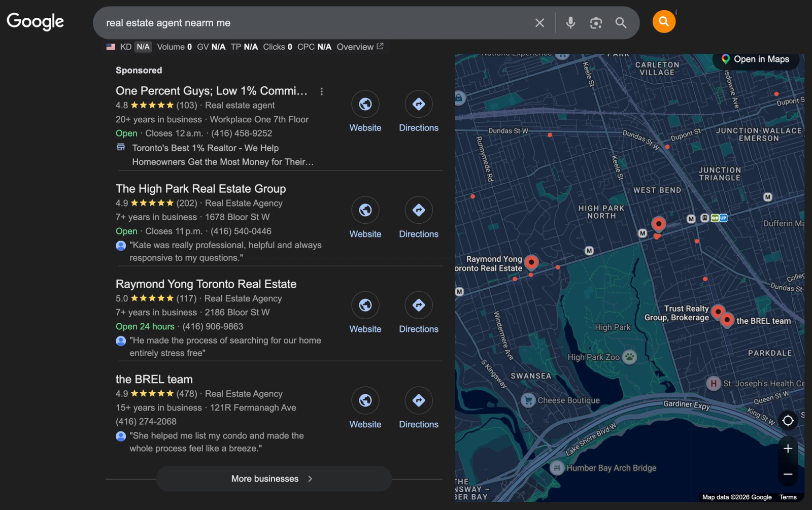
Task: Click the review avatar beside Kate quote
Action: point(121,246)
